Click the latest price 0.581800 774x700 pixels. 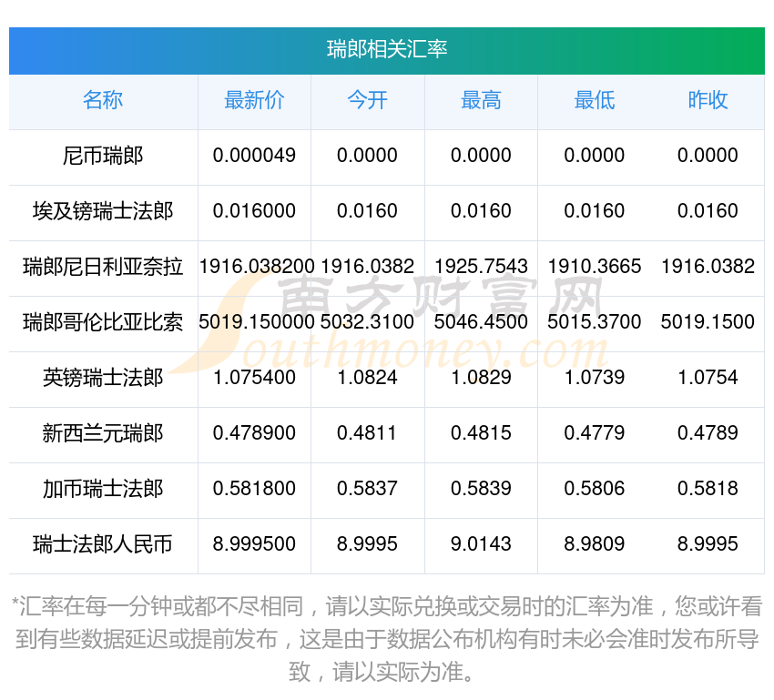click(254, 489)
